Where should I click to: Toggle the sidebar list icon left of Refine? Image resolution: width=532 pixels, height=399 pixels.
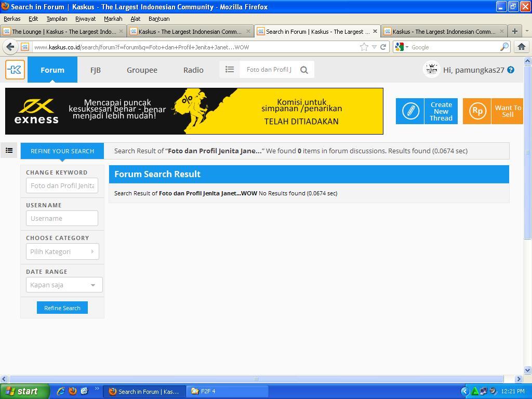pos(9,150)
